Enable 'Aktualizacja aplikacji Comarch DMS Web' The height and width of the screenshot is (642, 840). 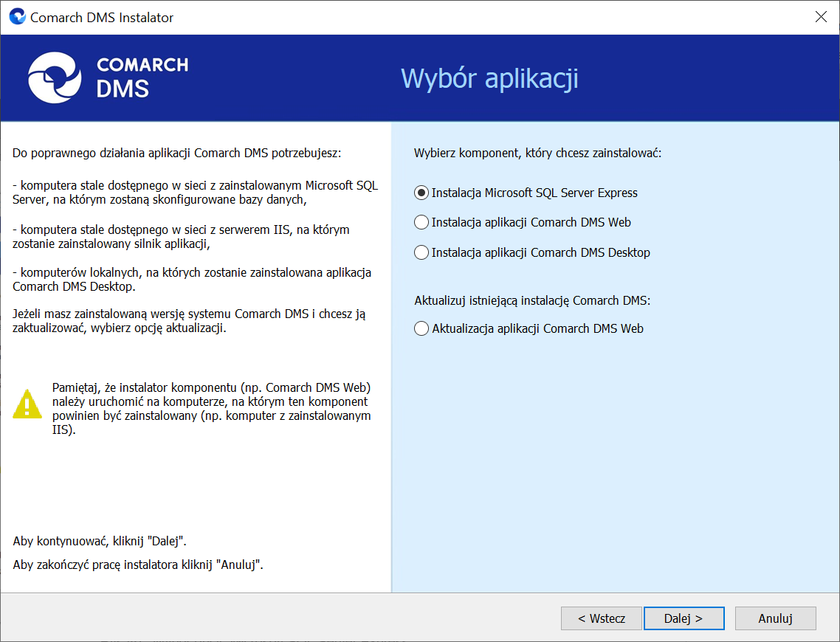pyautogui.click(x=421, y=328)
